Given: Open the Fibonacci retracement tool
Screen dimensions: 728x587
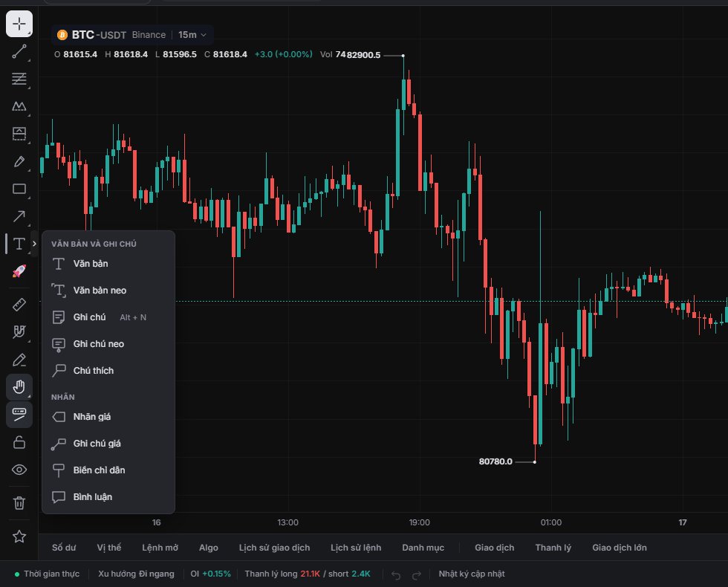Looking at the screenshot, I should [x=19, y=79].
